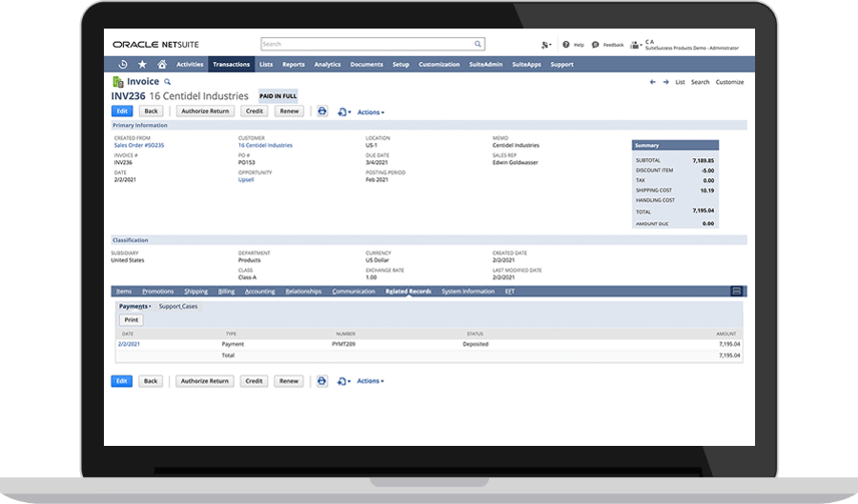The height and width of the screenshot is (504, 858).
Task: Switch to the Relationships subtab
Action: pyautogui.click(x=303, y=292)
